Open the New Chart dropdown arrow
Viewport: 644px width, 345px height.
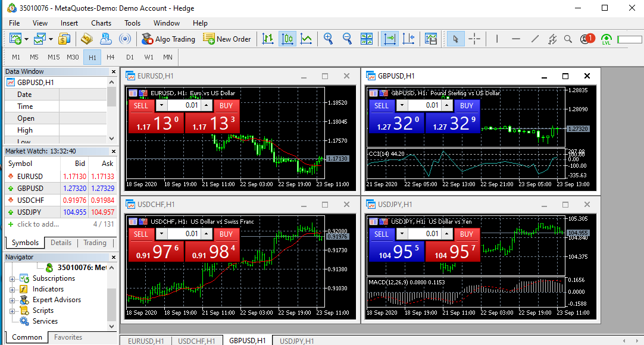click(26, 39)
